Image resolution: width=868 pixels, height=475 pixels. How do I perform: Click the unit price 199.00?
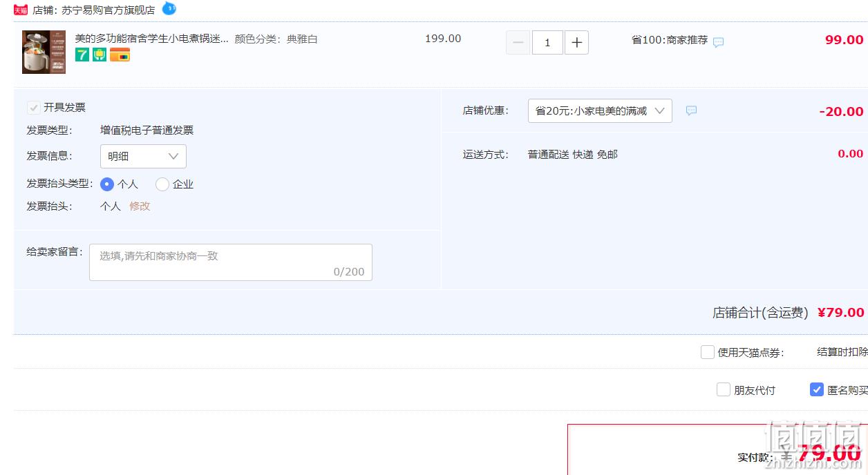click(x=443, y=39)
